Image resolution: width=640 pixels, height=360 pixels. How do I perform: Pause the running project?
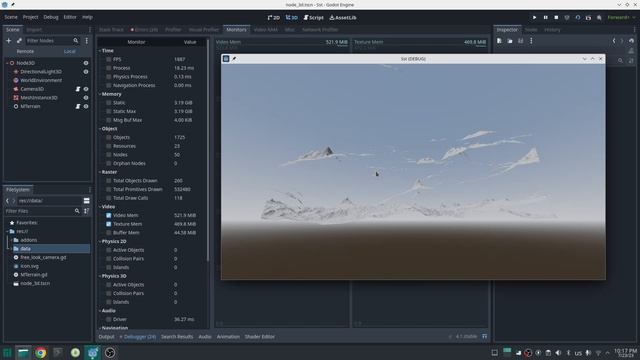545,18
